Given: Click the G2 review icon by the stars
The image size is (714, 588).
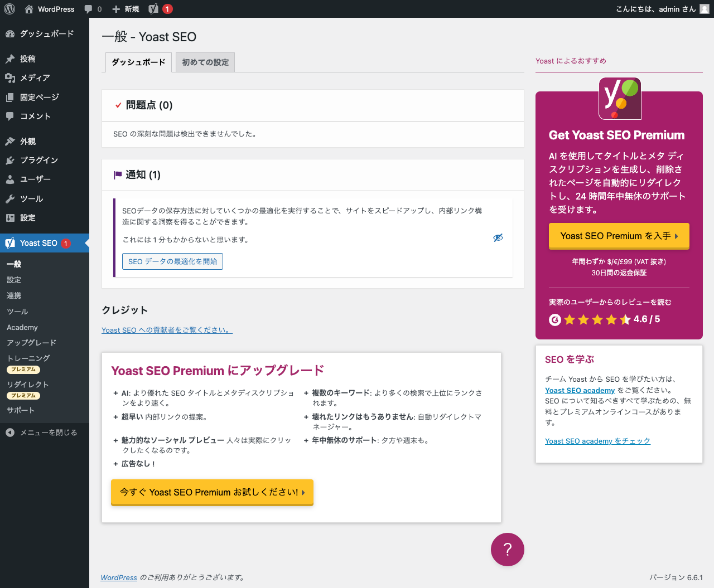Looking at the screenshot, I should point(554,320).
